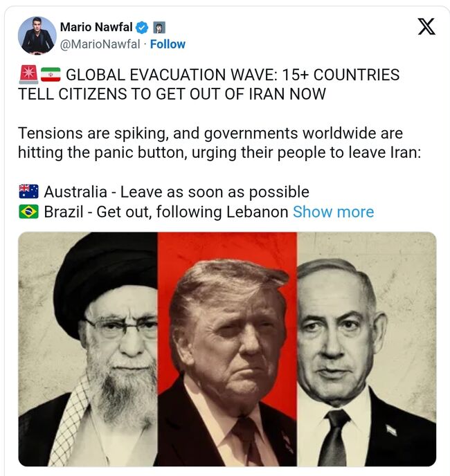The image size is (450, 476).
Task: Click the red siren emoji
Action: [x=28, y=75]
